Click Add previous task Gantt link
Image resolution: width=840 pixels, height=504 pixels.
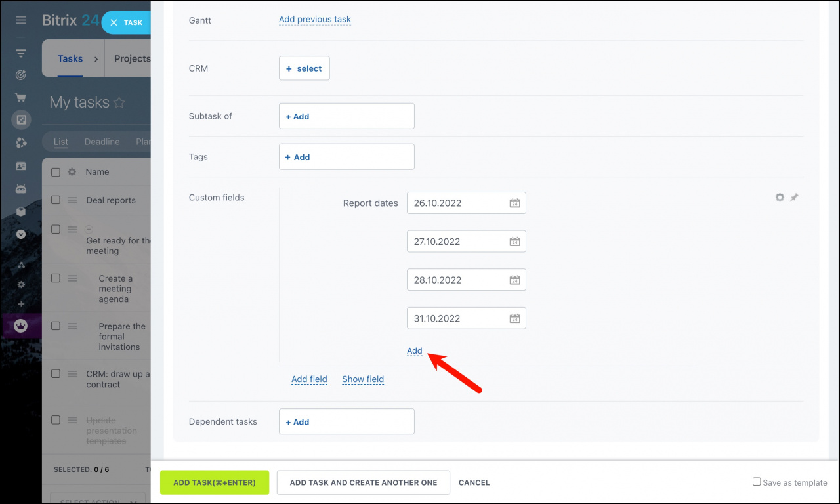tap(315, 20)
